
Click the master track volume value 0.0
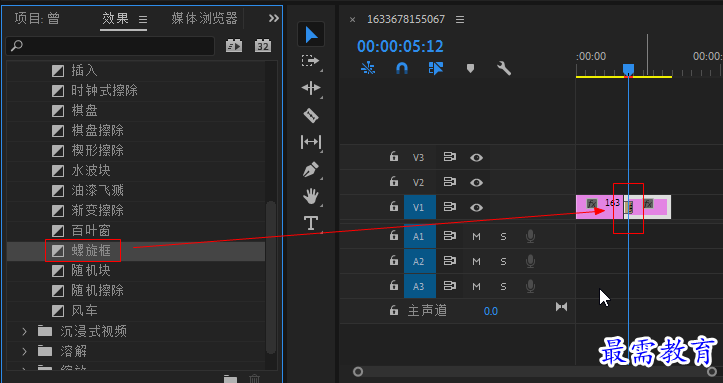491,311
